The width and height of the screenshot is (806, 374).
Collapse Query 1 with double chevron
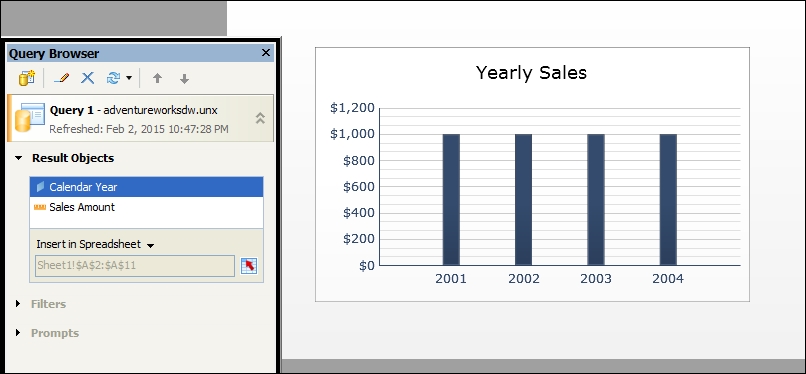[x=261, y=118]
